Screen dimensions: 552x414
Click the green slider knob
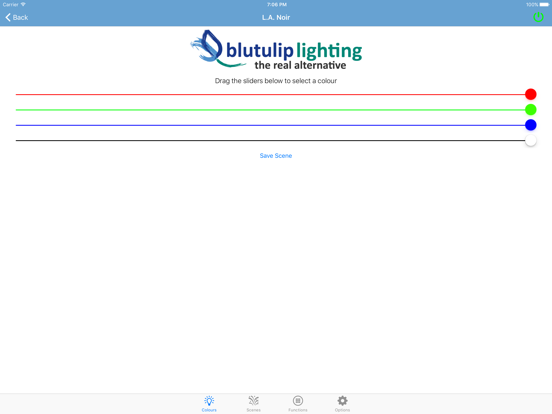[x=531, y=109]
